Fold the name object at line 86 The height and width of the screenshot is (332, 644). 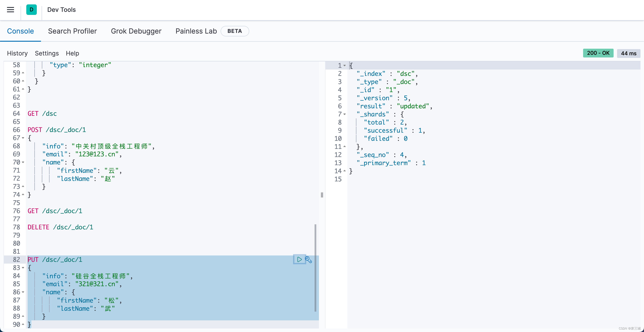coord(23,292)
